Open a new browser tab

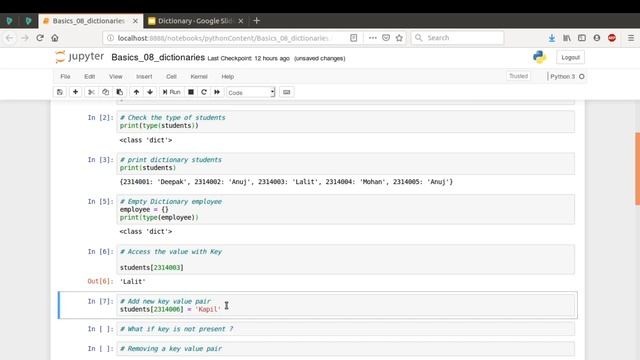click(256, 21)
